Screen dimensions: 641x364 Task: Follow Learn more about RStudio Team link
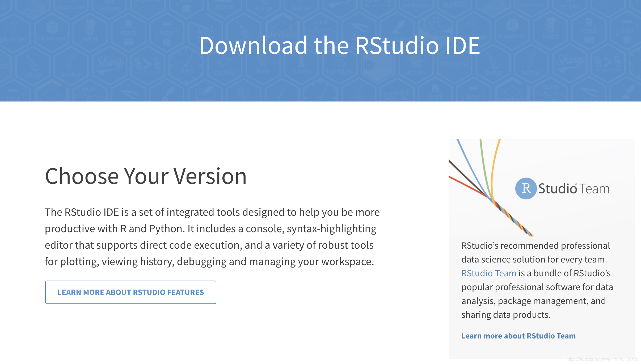pos(518,336)
